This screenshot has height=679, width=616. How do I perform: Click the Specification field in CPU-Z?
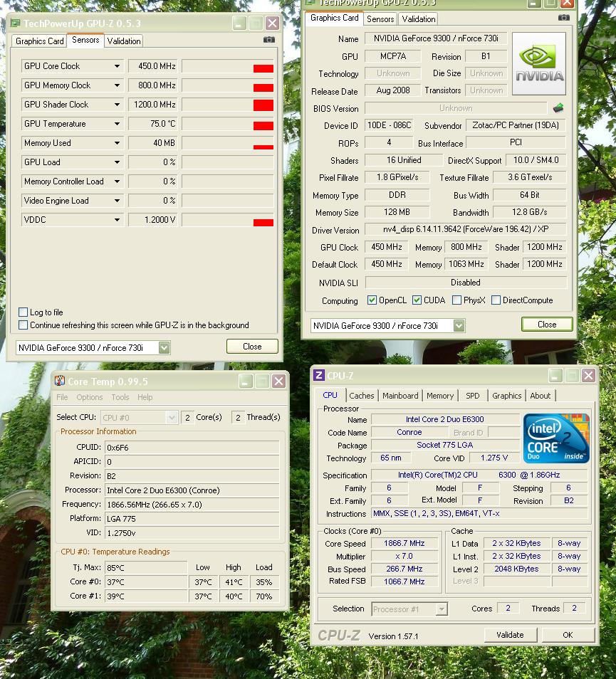tap(479, 475)
